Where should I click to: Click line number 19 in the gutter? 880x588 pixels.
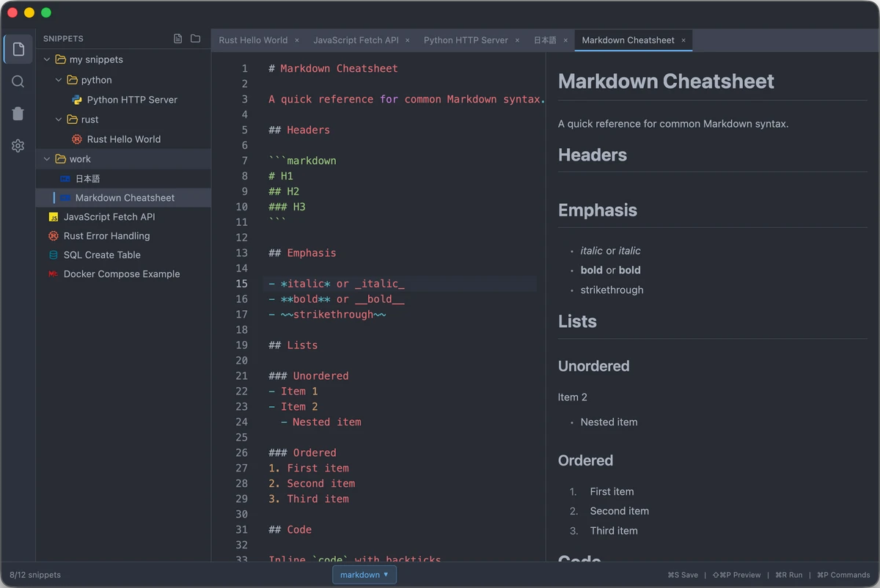click(x=242, y=345)
